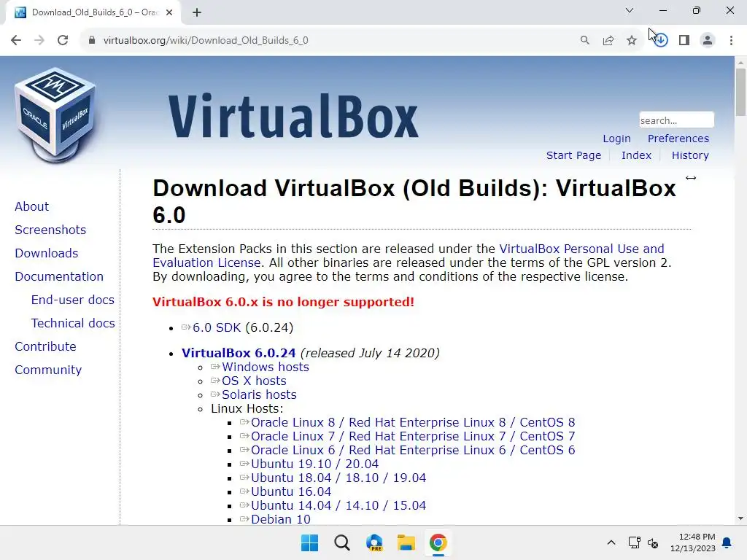The width and height of the screenshot is (747, 560).
Task: Download the Ubuntu 19.10 / 20.04 package
Action: click(x=315, y=464)
